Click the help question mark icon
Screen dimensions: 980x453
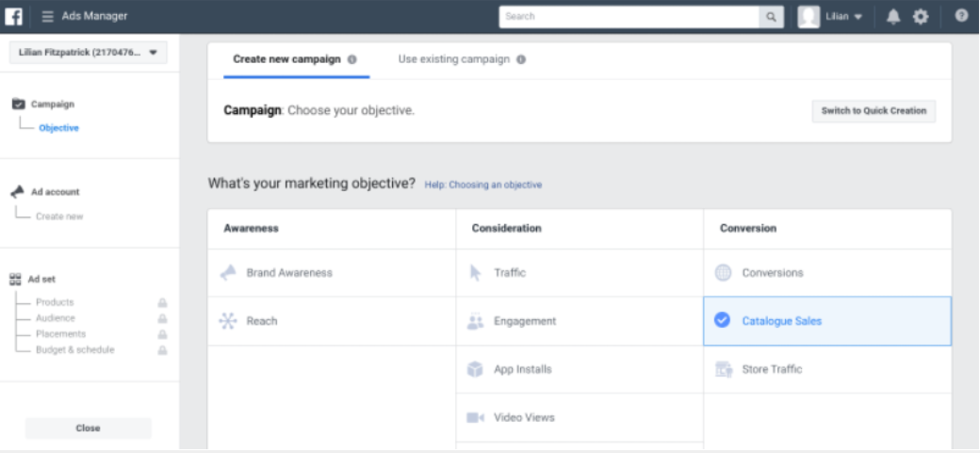[x=961, y=16]
